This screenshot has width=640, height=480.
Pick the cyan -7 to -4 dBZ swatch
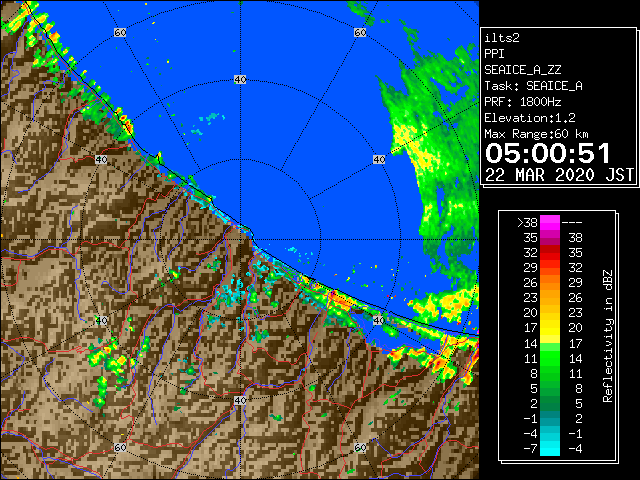pyautogui.click(x=550, y=448)
